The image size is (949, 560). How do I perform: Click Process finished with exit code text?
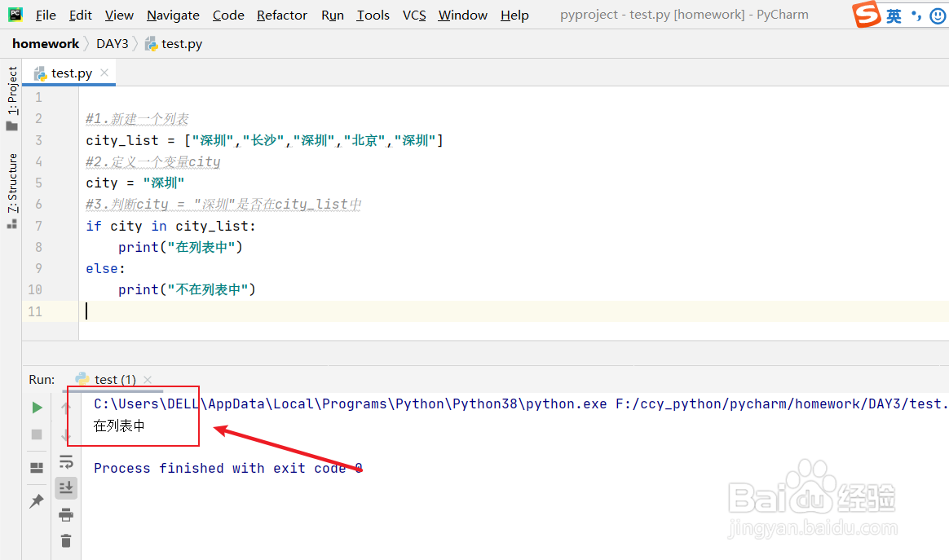[x=227, y=468]
